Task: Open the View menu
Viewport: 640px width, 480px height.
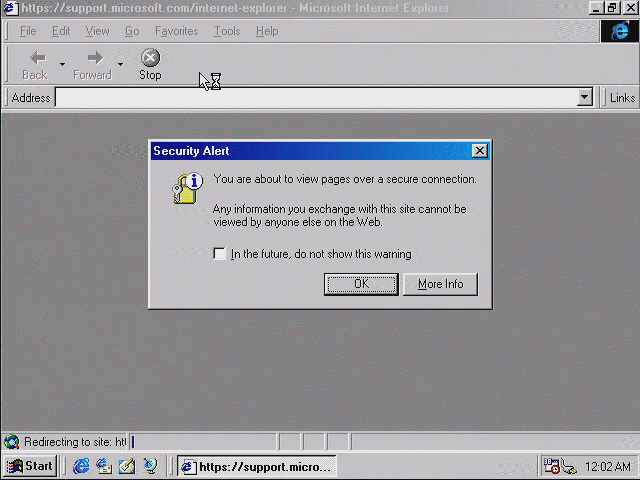Action: [x=97, y=31]
